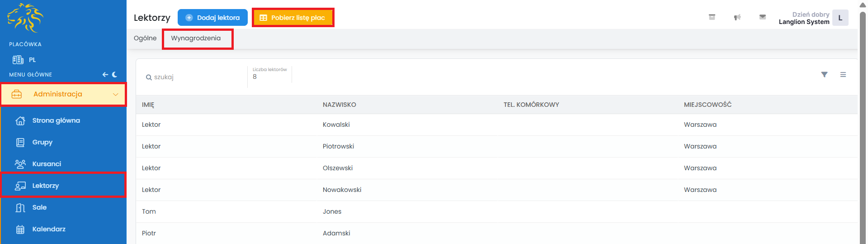Open the user avatar L menu

[840, 18]
